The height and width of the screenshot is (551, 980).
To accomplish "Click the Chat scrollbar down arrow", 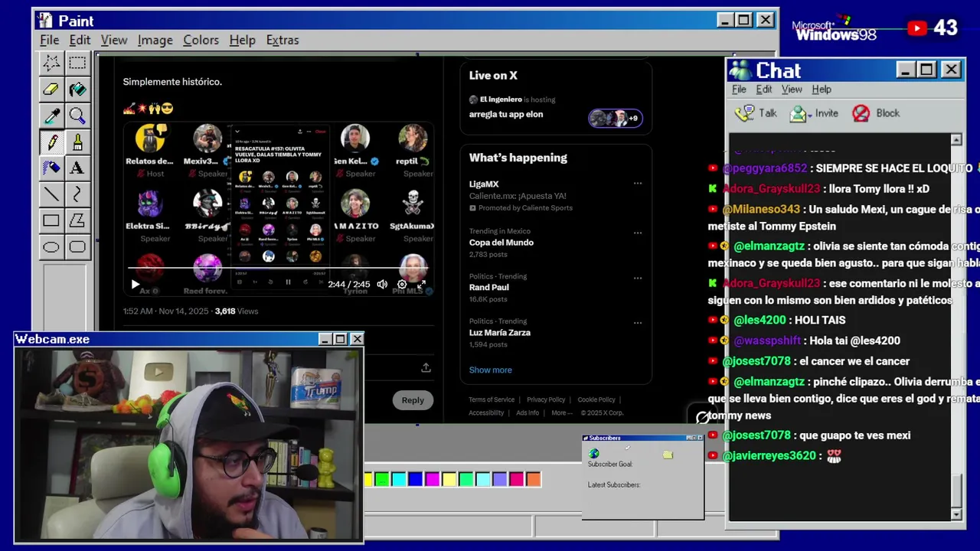I will click(x=956, y=515).
